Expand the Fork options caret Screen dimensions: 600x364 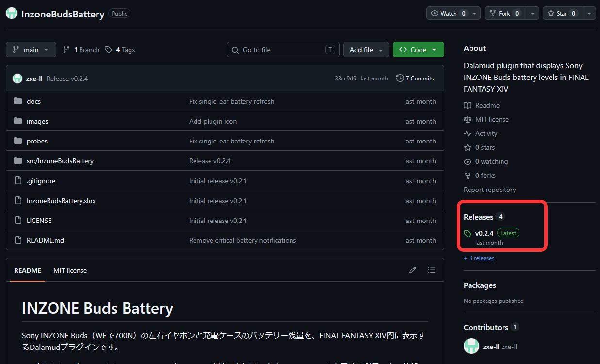(533, 13)
